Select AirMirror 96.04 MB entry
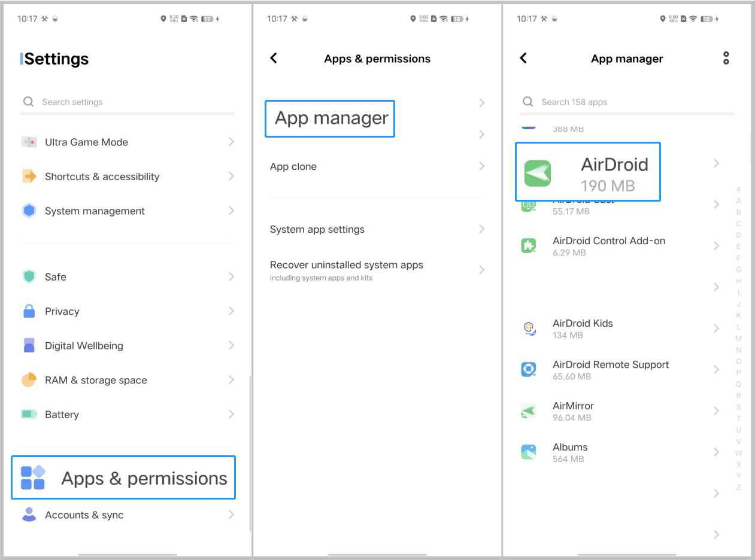Image resolution: width=755 pixels, height=560 pixels. [621, 411]
